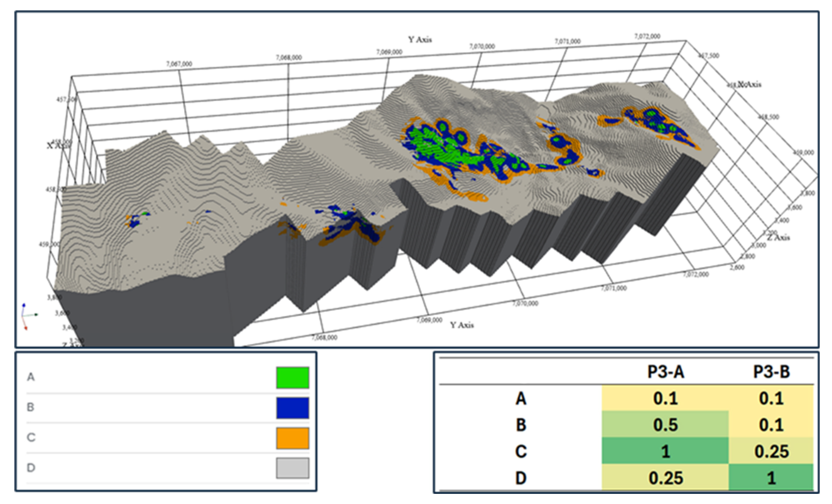Click legend label A

tap(31, 377)
